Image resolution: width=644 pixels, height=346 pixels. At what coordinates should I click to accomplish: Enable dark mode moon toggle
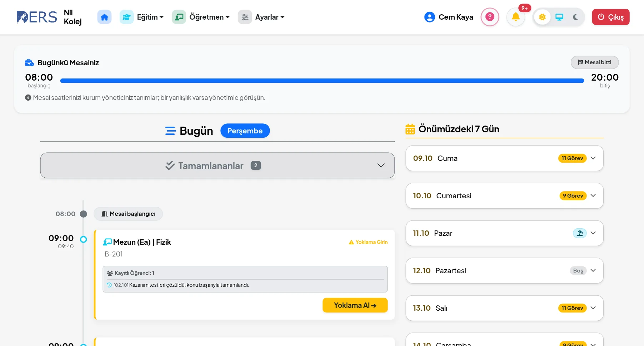pyautogui.click(x=575, y=17)
